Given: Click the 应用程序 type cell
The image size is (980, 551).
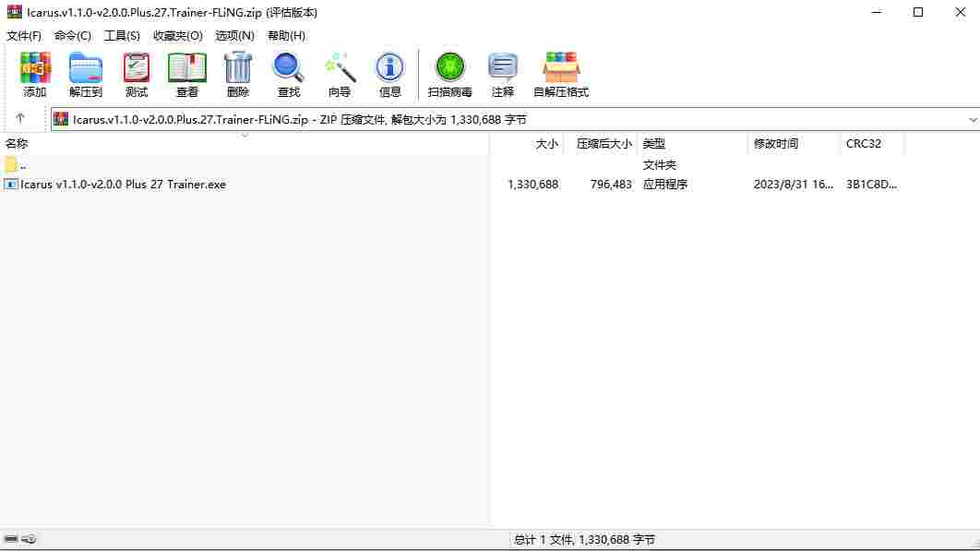Looking at the screenshot, I should [x=665, y=185].
